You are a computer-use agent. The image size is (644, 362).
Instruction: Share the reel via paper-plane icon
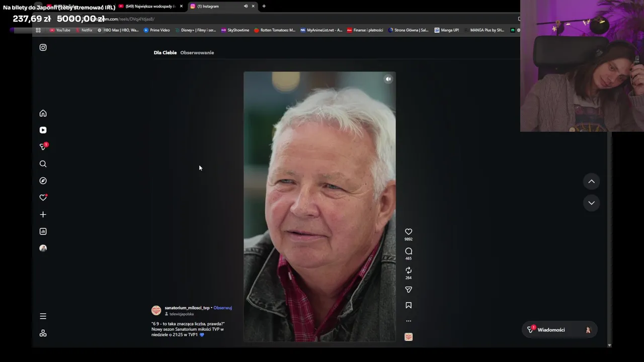click(x=409, y=290)
